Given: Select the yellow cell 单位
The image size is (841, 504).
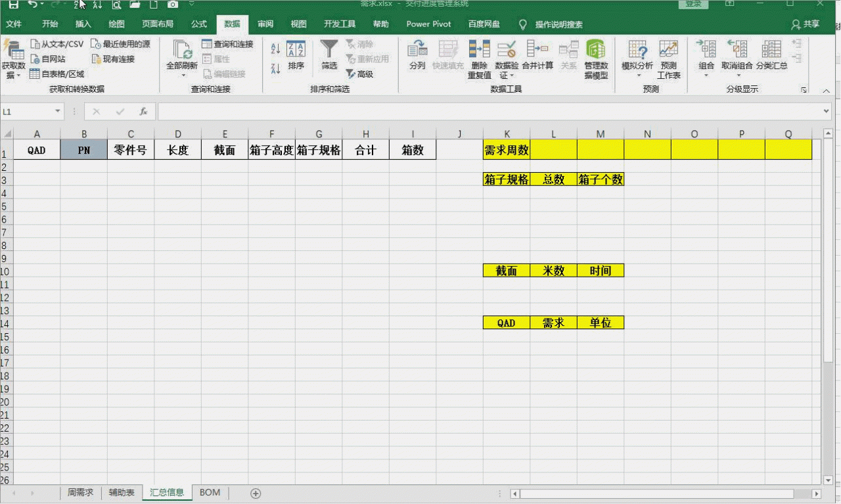Looking at the screenshot, I should point(601,323).
